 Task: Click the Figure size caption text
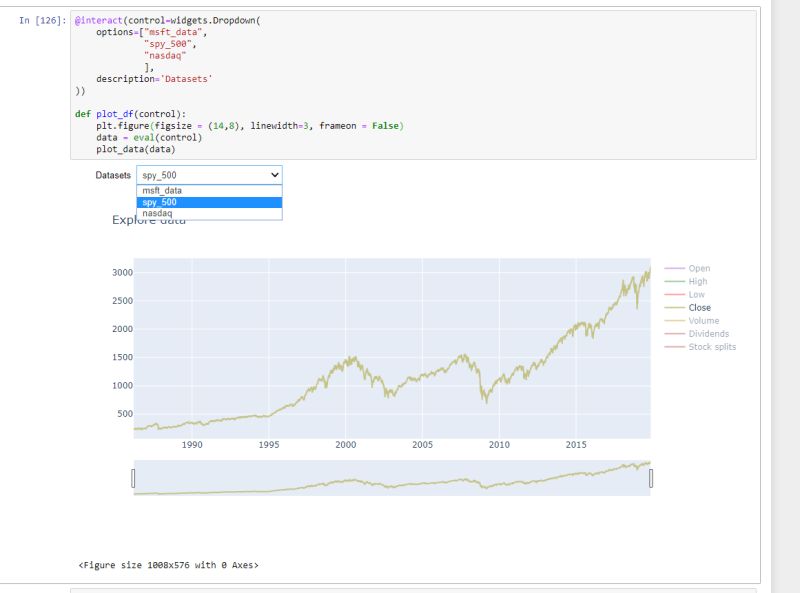tap(170, 563)
